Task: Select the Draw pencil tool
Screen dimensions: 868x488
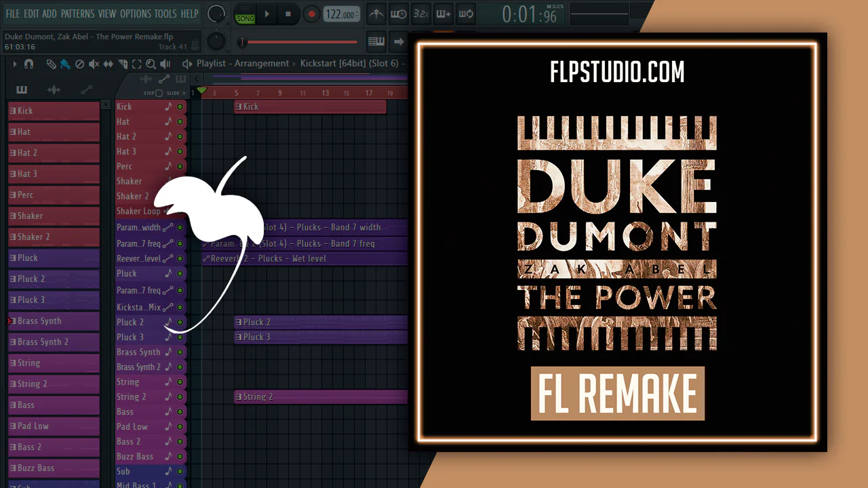Action: (51, 64)
